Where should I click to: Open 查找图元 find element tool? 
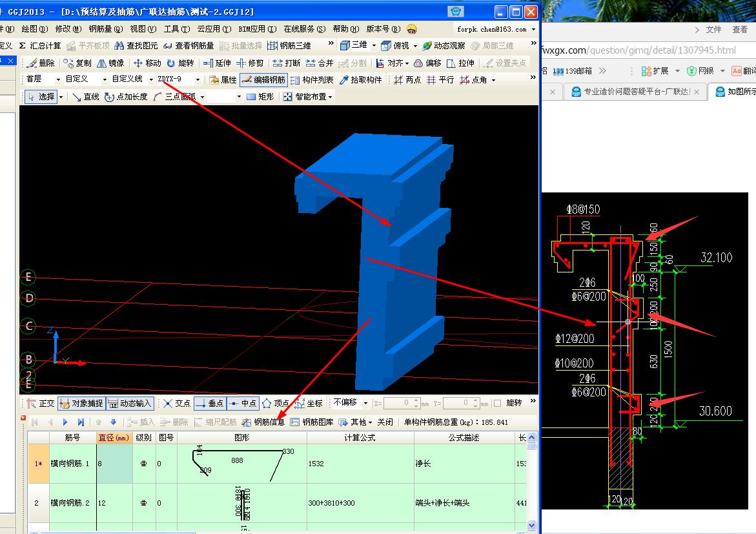[x=136, y=46]
